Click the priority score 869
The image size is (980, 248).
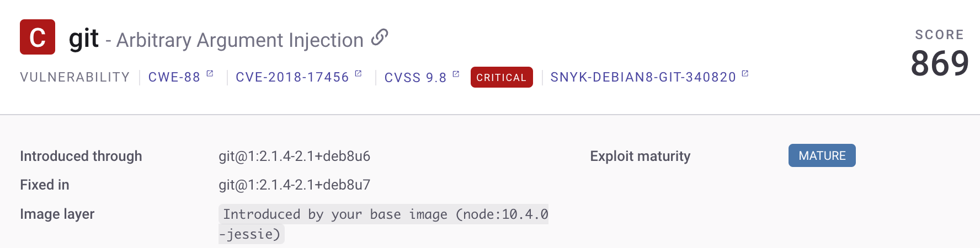939,63
